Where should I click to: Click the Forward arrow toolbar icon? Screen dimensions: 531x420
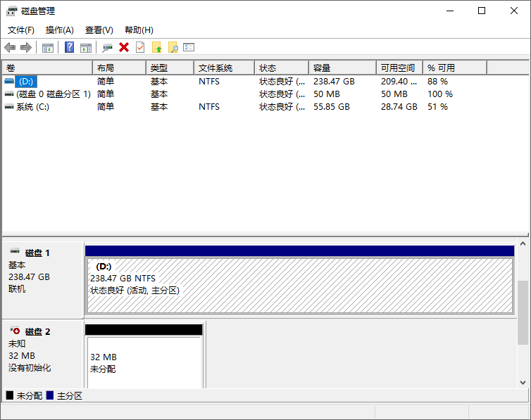tap(26, 47)
